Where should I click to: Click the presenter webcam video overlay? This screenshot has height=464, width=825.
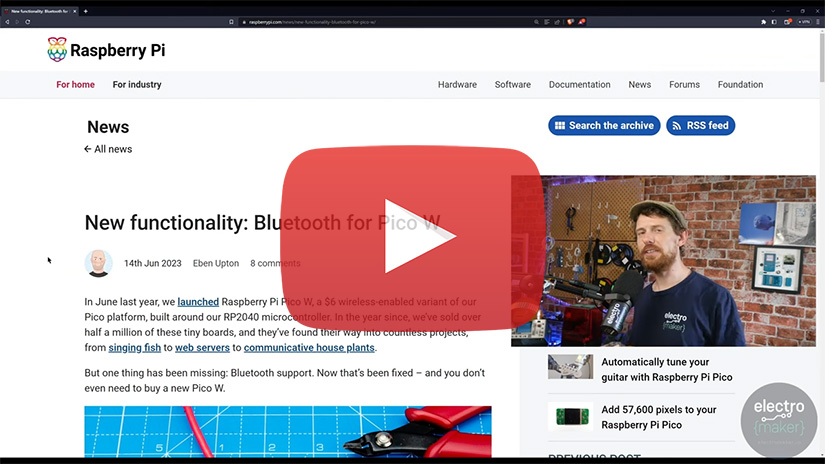pos(663,261)
